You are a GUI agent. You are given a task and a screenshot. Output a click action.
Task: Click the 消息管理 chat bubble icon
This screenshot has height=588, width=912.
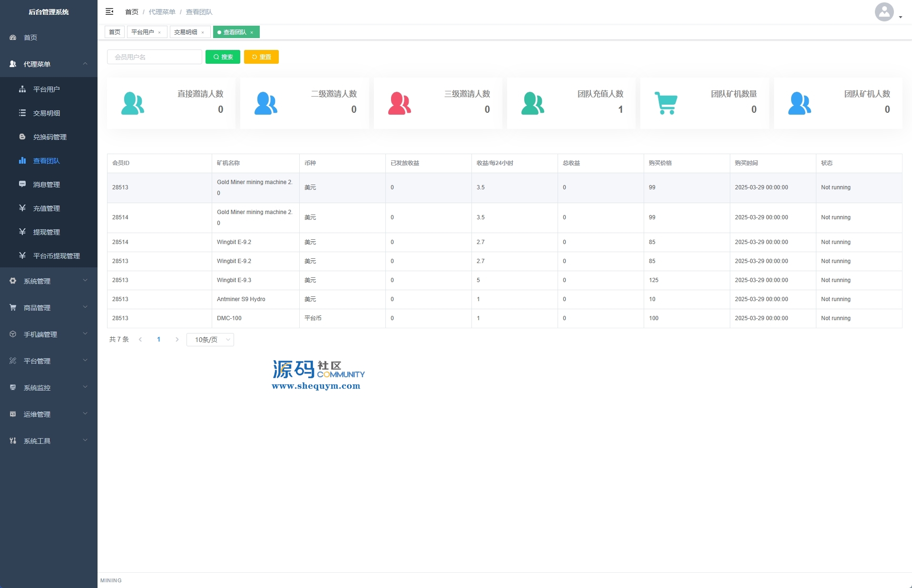coord(22,185)
